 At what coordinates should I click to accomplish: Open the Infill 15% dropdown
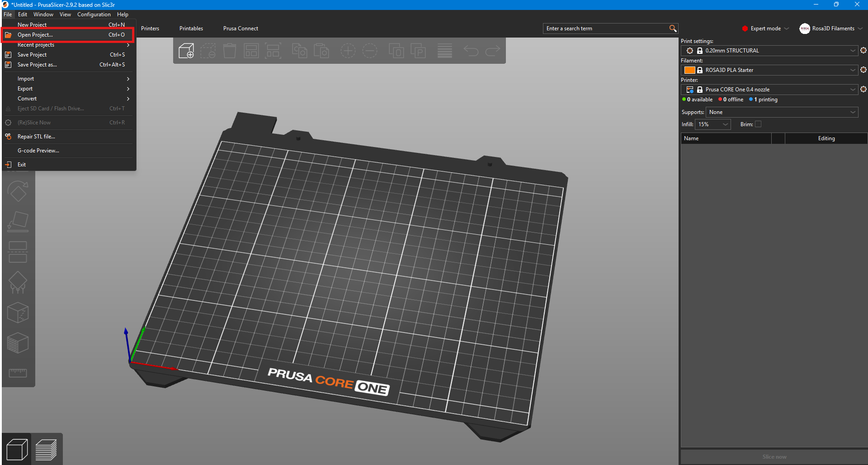coord(713,124)
